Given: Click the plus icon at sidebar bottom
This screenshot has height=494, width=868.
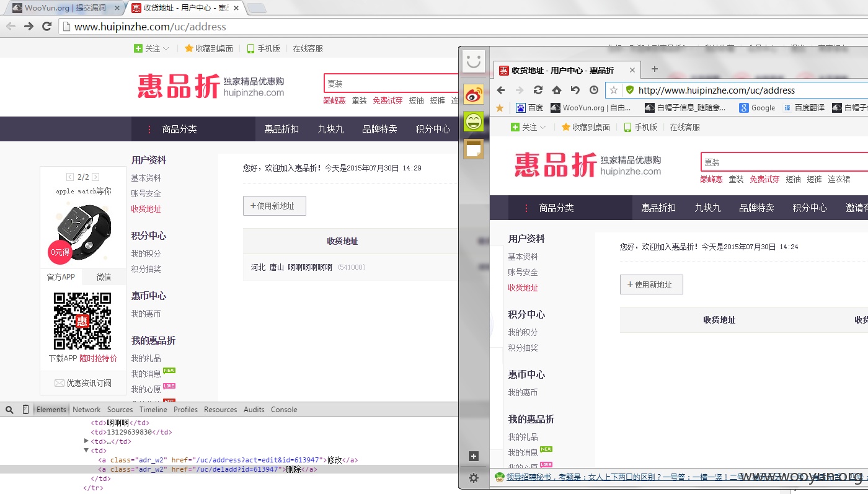Looking at the screenshot, I should [474, 456].
